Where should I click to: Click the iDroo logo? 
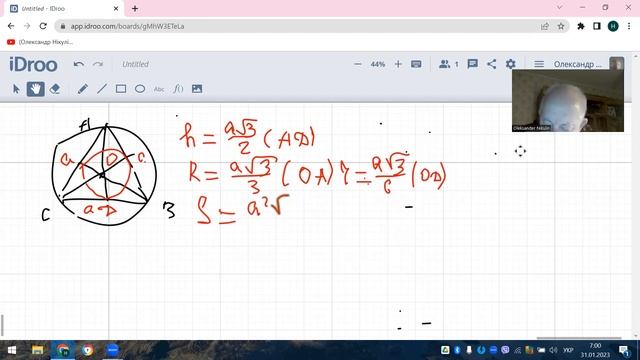tap(33, 64)
